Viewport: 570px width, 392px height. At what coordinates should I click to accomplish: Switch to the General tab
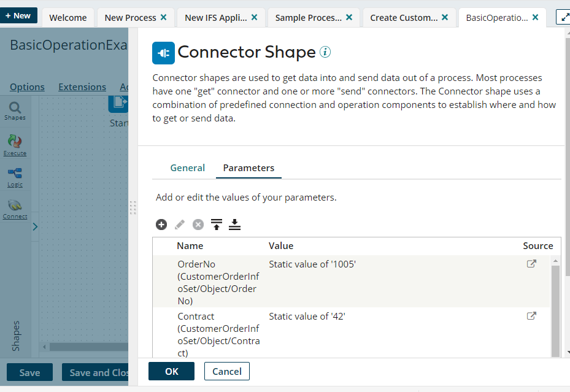(187, 167)
